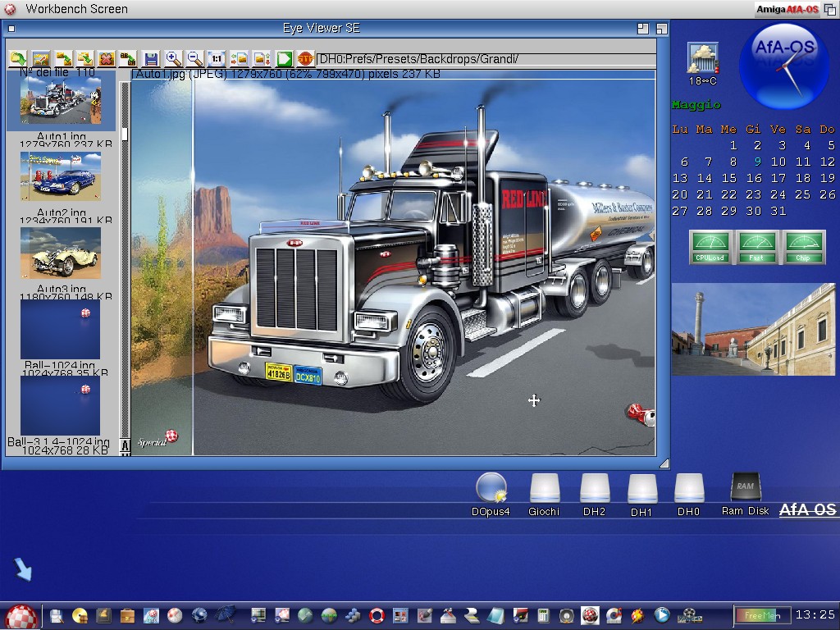This screenshot has height=630, width=840.
Task: Click the red X delete icon
Action: coord(107,58)
